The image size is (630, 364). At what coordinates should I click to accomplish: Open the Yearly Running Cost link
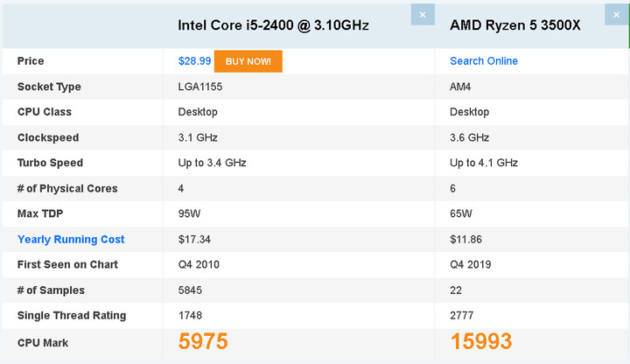click(x=71, y=240)
